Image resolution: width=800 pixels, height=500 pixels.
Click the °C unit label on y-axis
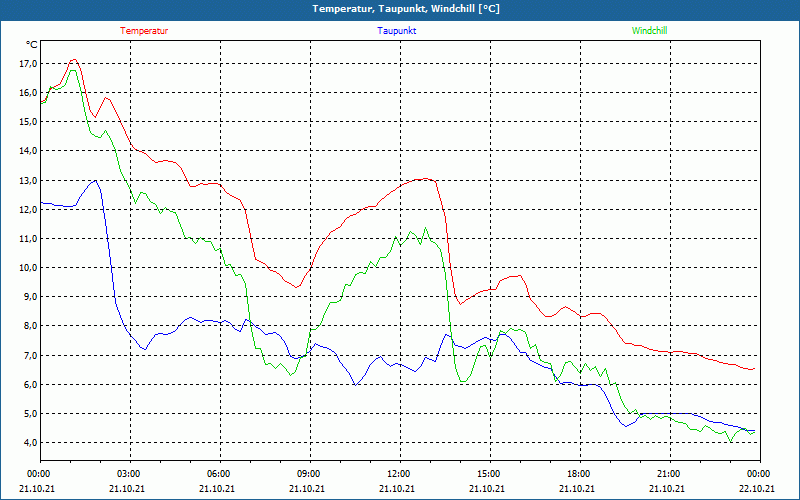click(32, 45)
